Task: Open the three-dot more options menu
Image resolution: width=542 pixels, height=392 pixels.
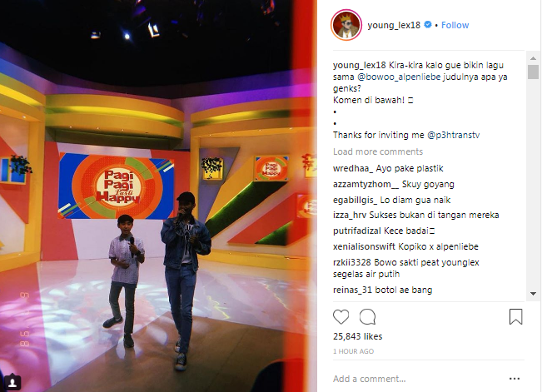Action: pyautogui.click(x=515, y=379)
